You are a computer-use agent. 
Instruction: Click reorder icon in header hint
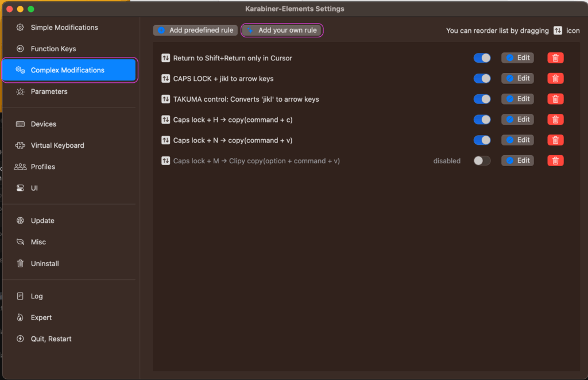pos(558,31)
